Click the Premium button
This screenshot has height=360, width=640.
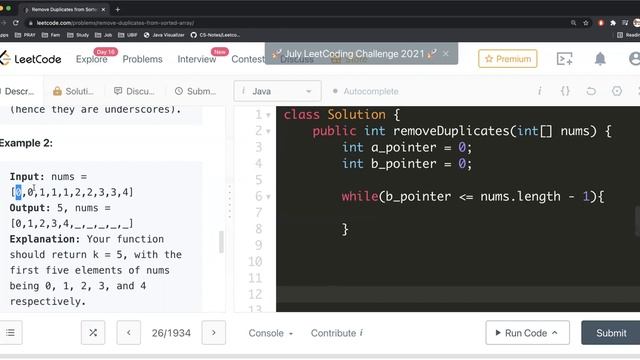pyautogui.click(x=508, y=59)
